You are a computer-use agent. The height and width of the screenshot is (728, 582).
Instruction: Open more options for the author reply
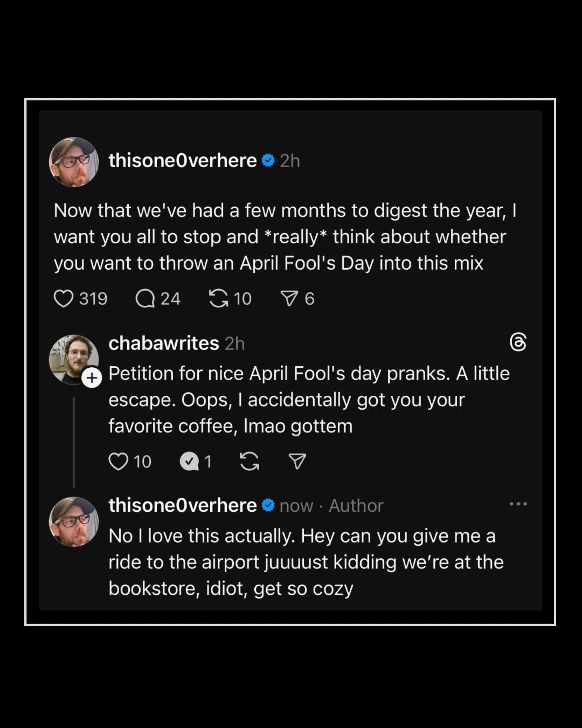[x=518, y=504]
